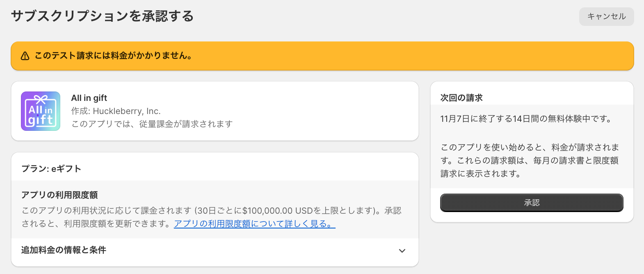
Task: Click the yellow test charge notice banner text
Action: tap(114, 56)
